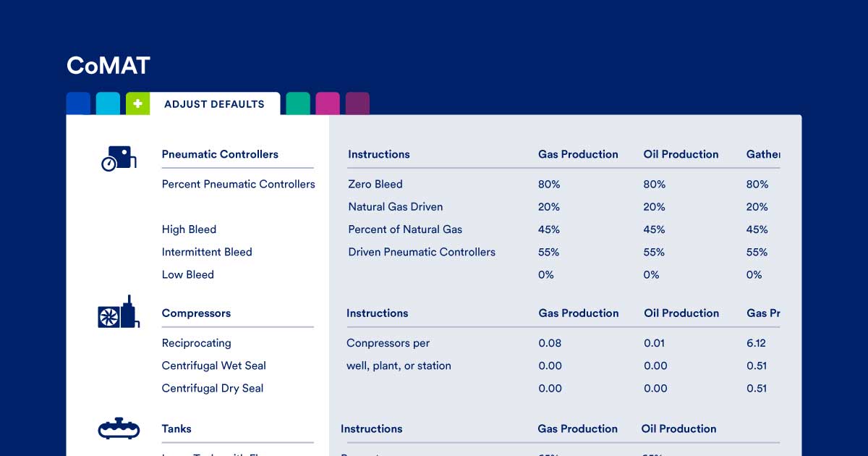868x456 pixels.
Task: Edit Zero Bleed Gas Production 80% value
Action: point(549,185)
